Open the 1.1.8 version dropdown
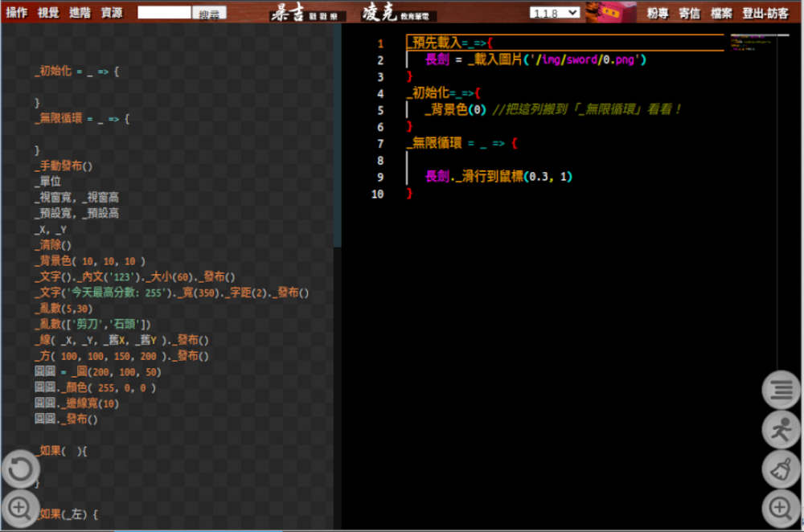 [555, 12]
